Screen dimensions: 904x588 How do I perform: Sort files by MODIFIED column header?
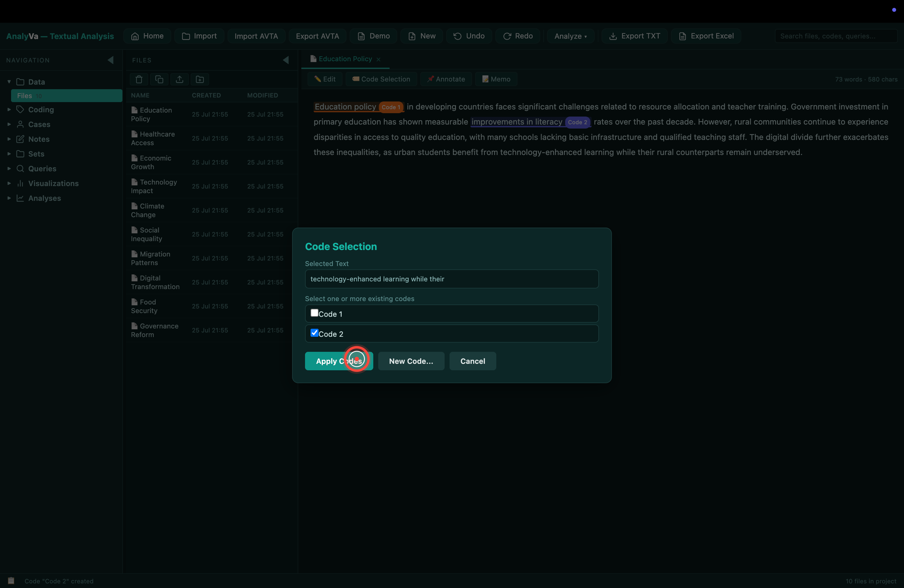click(x=263, y=95)
